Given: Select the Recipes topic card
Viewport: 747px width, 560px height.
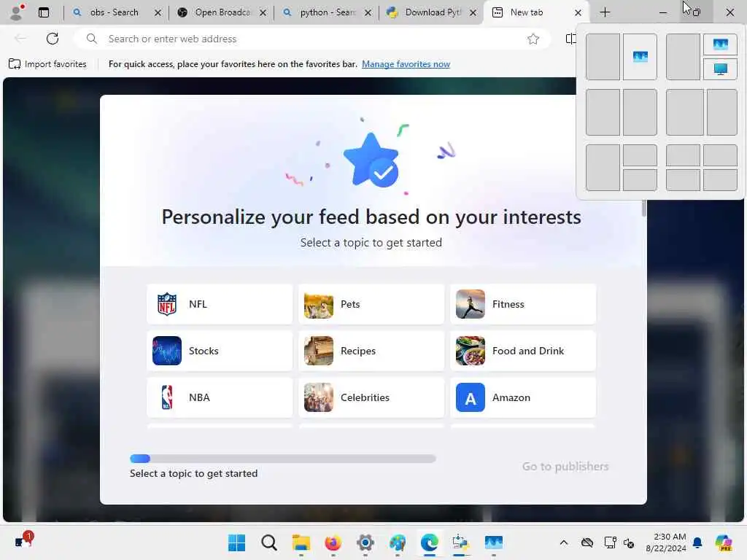Looking at the screenshot, I should pos(371,351).
